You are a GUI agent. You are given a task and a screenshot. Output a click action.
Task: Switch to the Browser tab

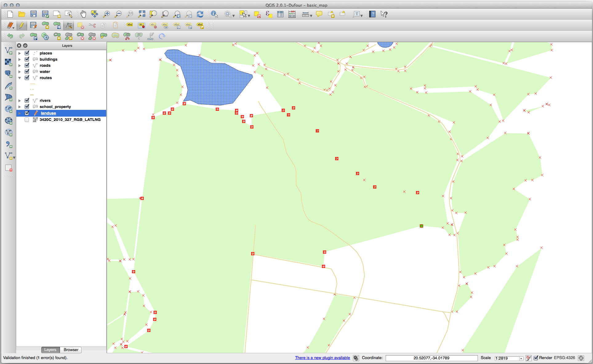click(x=71, y=350)
